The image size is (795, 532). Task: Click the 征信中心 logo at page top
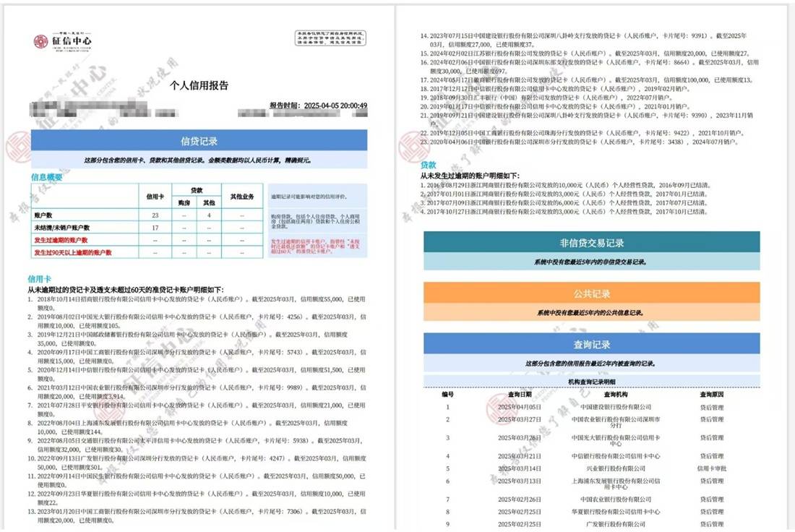(63, 42)
